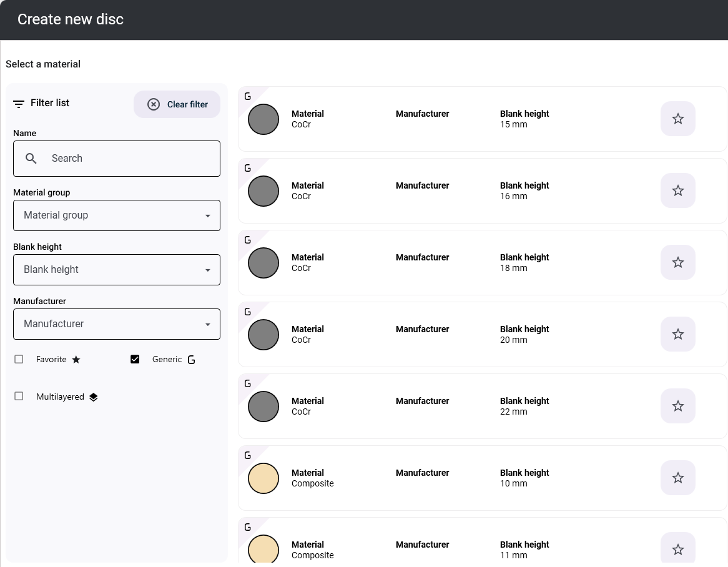Add CoCr 22 mm to favorites
Screen dimensions: 728x567
coord(677,406)
